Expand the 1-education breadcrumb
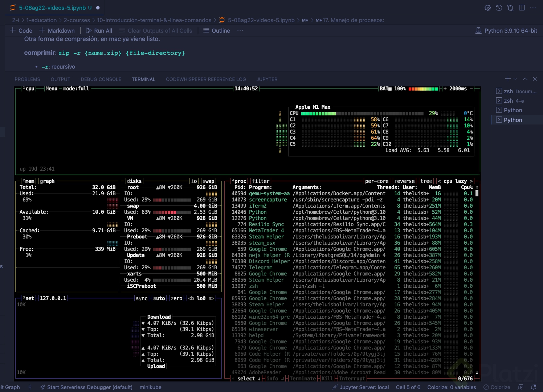 [41, 20]
